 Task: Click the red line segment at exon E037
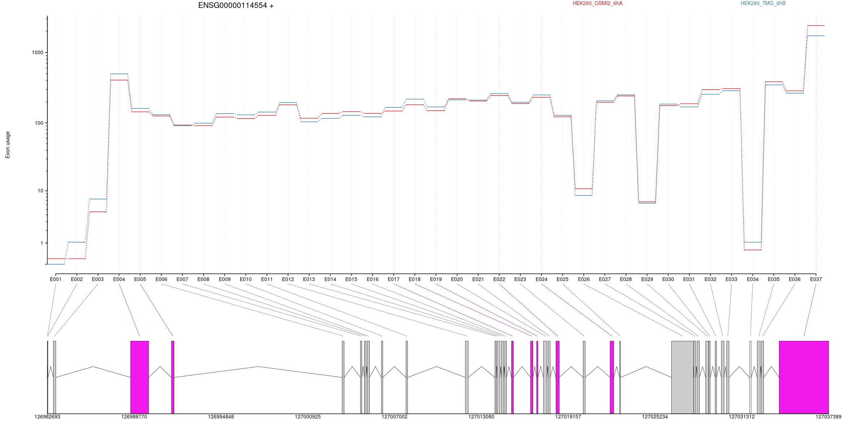pos(816,26)
